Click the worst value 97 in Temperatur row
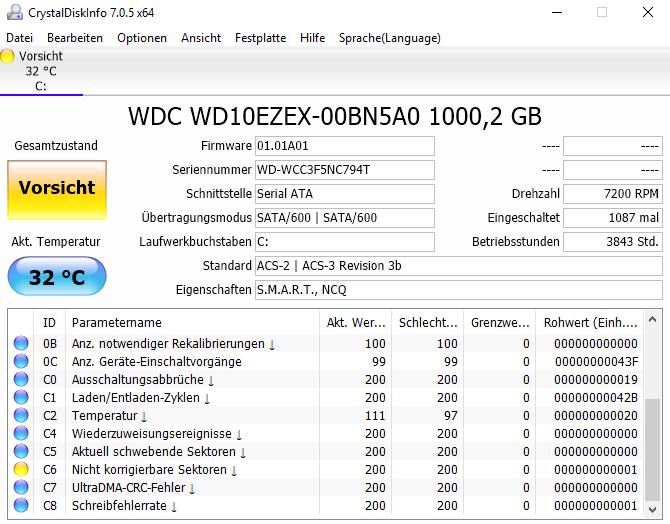The height and width of the screenshot is (524, 670). (x=450, y=415)
